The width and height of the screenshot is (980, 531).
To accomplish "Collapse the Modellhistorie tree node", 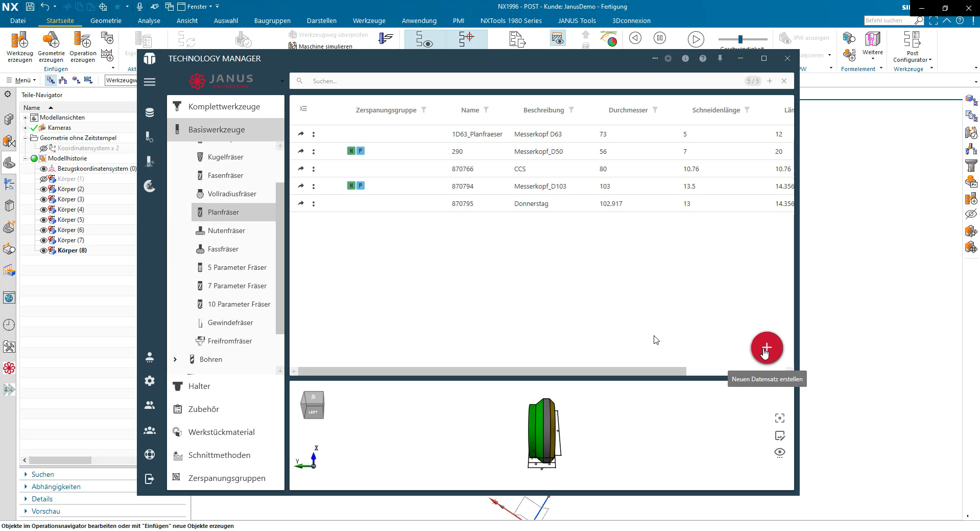I will tap(25, 158).
